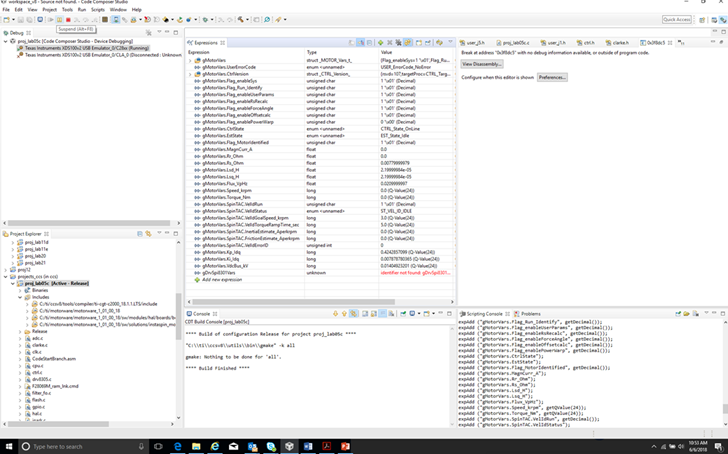
Task: Click the build hammer icon in toolbar
Action: coord(240,19)
